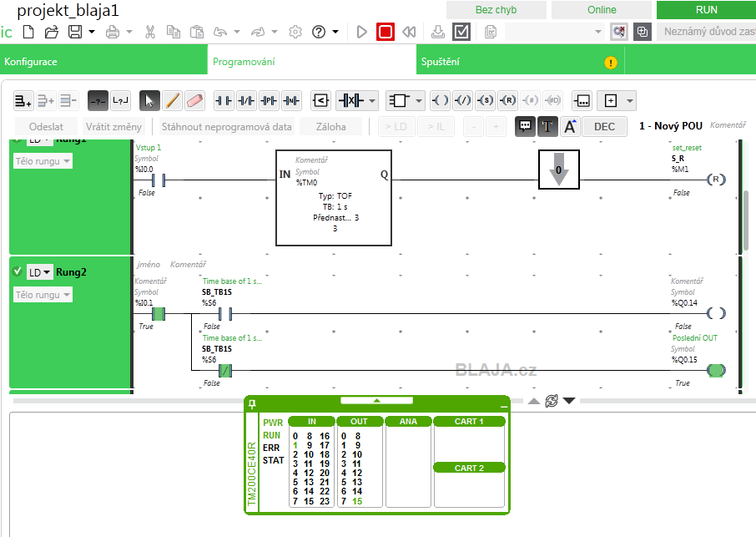The image size is (756, 537).
Task: Insert a new rung
Action: [23, 101]
